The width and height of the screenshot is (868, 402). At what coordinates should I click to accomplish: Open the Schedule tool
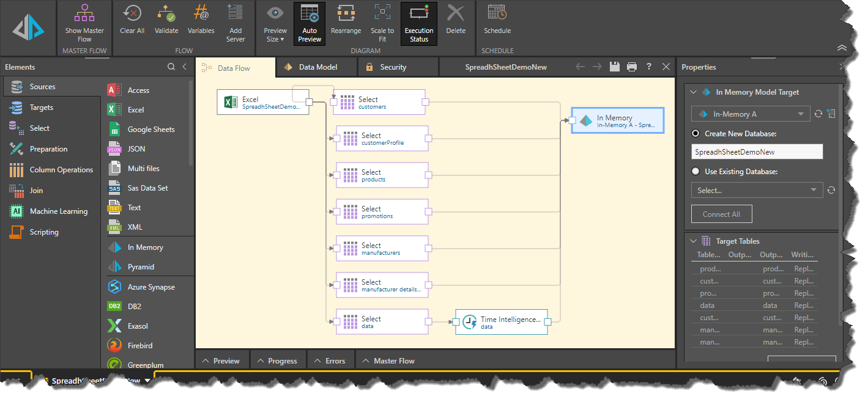coord(497,13)
